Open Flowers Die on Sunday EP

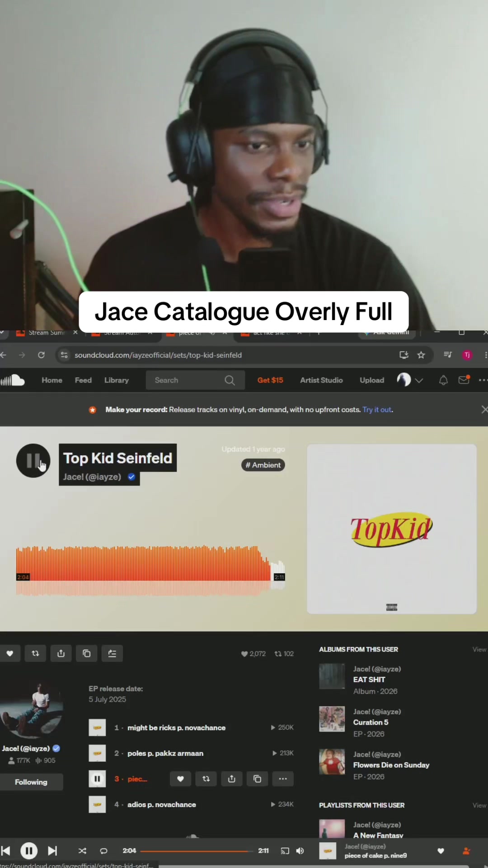click(391, 765)
